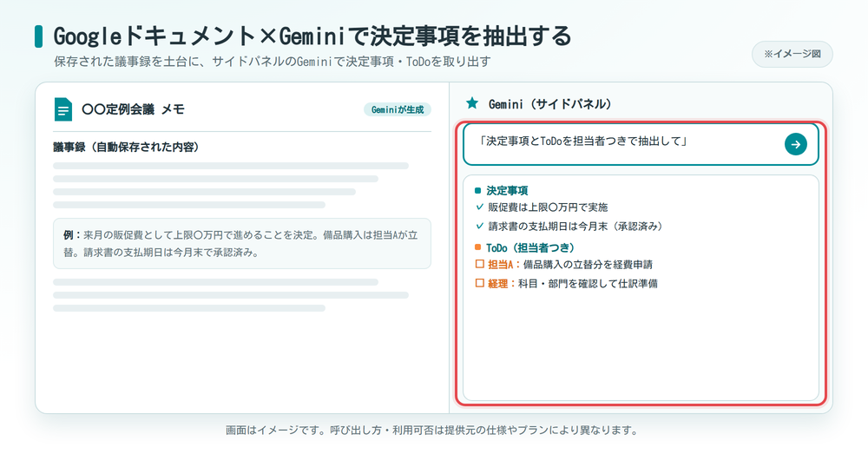The width and height of the screenshot is (868, 454).
Task: Click the prompt field 「決定事項とToDoを担当者つきで抽出して」
Action: point(641,144)
